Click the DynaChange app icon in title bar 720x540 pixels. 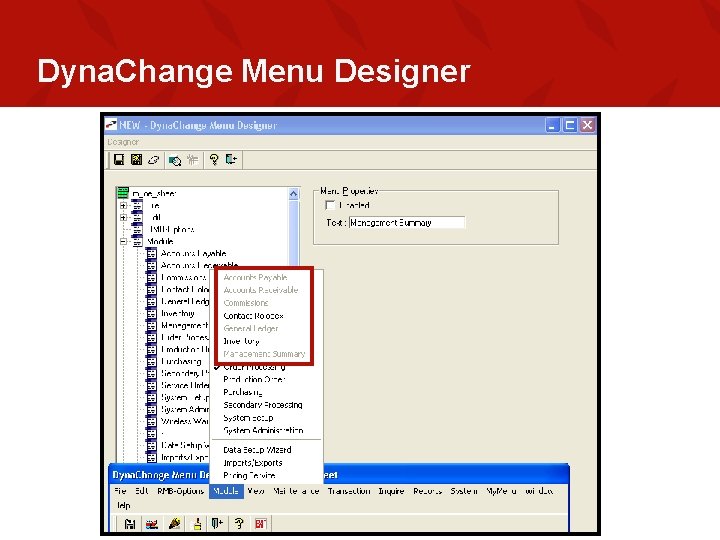point(111,124)
